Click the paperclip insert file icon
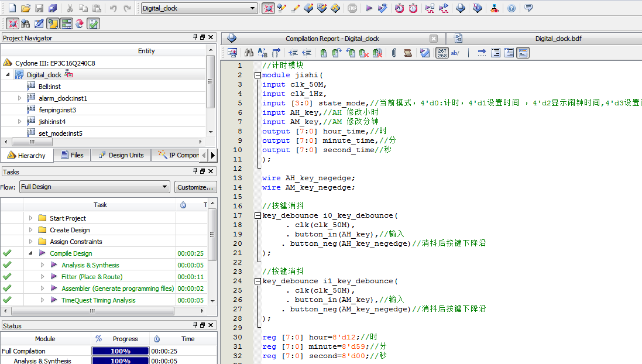642x364 pixels. pyautogui.click(x=394, y=53)
